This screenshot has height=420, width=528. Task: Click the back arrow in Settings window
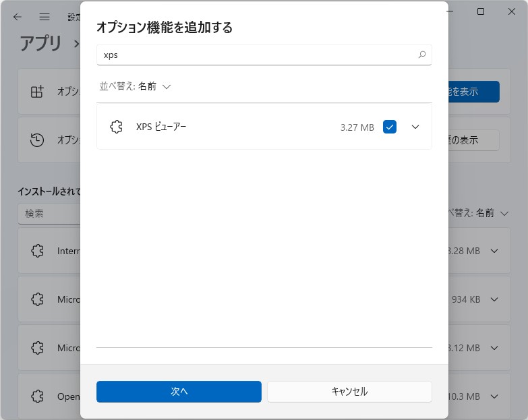tap(18, 16)
